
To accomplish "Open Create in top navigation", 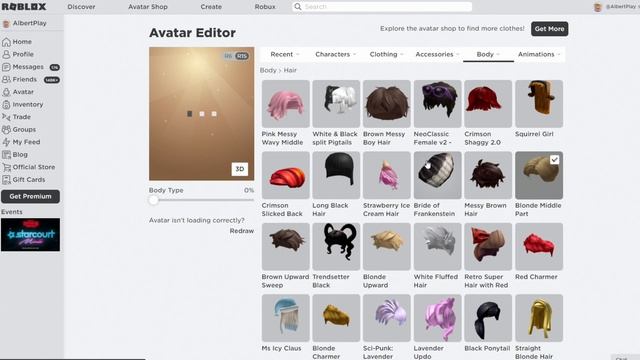I will pos(211,7).
